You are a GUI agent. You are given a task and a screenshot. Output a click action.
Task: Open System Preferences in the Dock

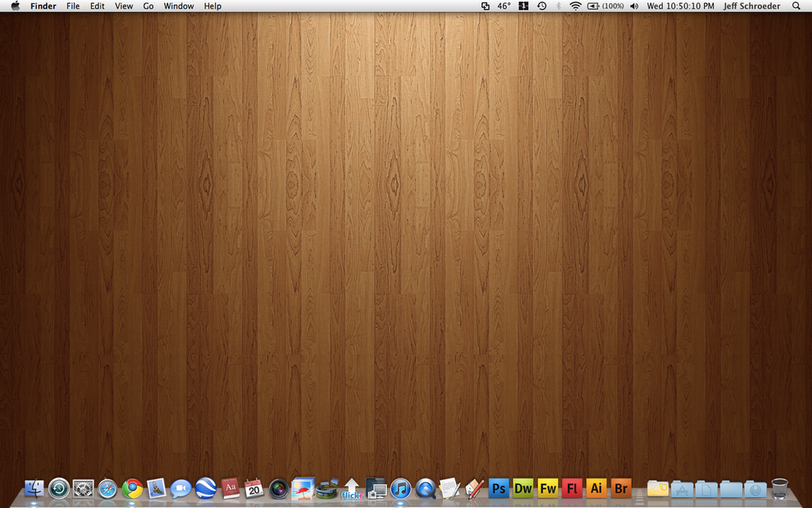pos(83,488)
